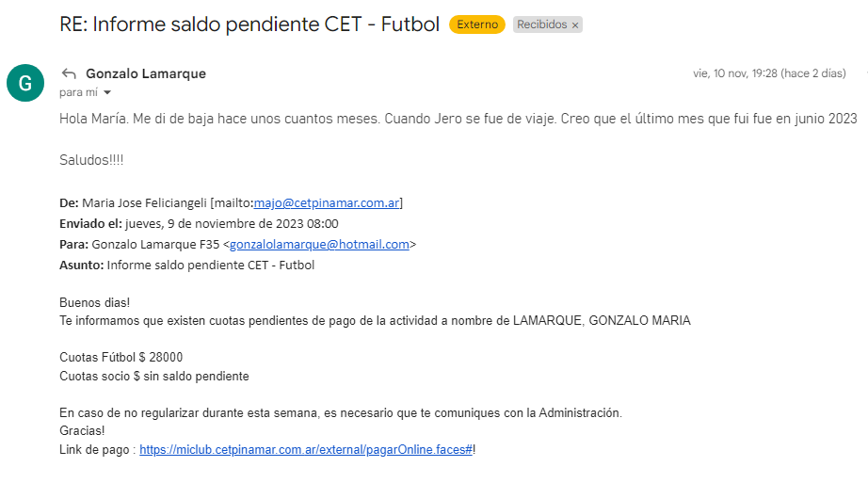Open the gonzalolamarque@hotmail.com email link
The image size is (868, 483).
click(x=319, y=244)
